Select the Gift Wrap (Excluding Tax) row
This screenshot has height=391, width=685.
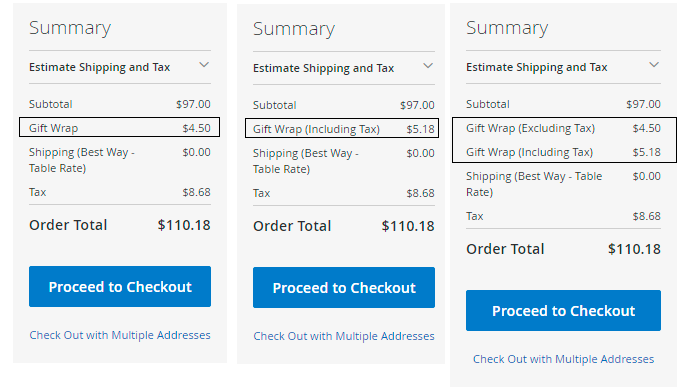coord(563,128)
